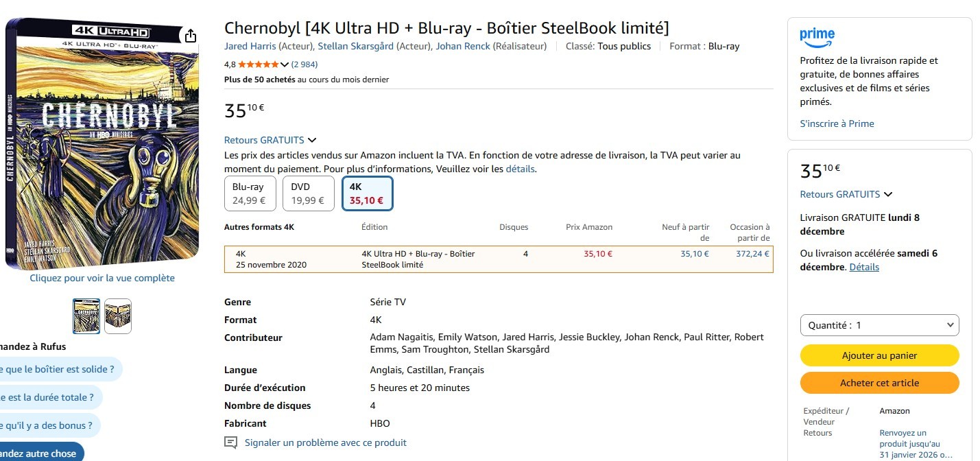Select the second product thumbnail
Viewport: 980px width, 461px height.
click(118, 316)
